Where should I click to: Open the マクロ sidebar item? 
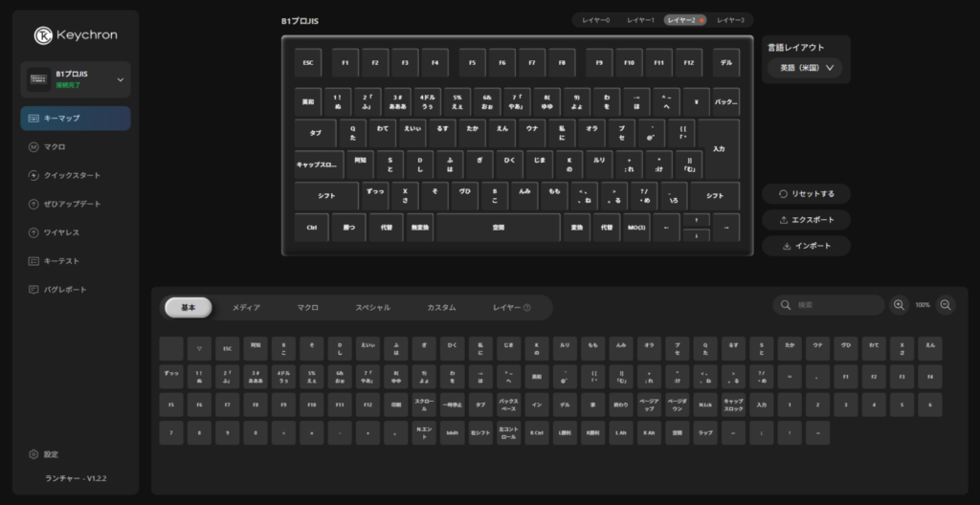pos(54,146)
